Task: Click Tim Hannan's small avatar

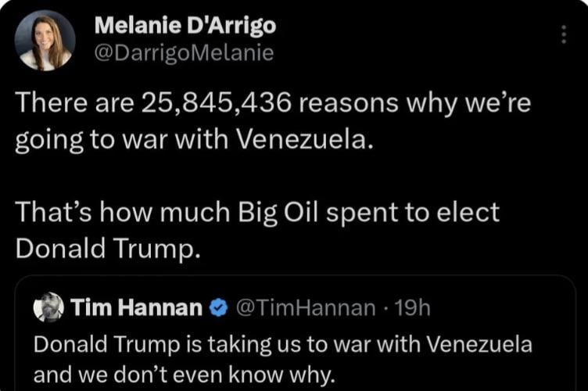Action: coord(48,308)
